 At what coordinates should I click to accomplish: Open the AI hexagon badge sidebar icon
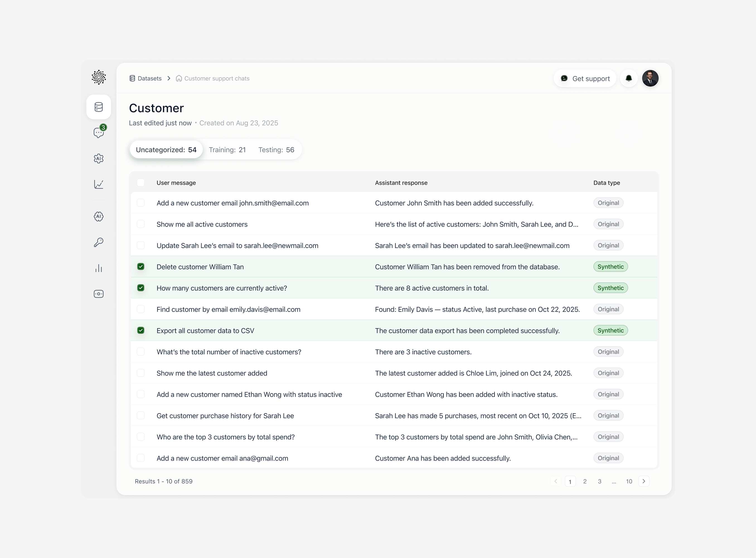[99, 217]
